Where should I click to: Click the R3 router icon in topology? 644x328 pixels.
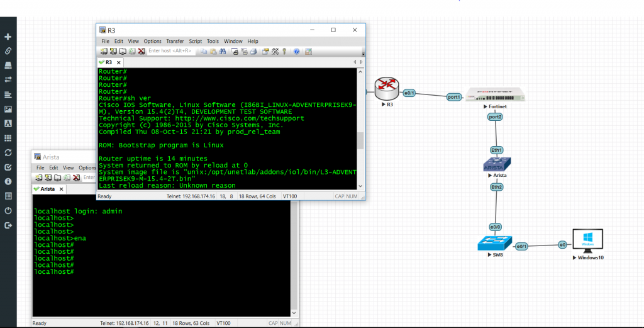pos(384,89)
